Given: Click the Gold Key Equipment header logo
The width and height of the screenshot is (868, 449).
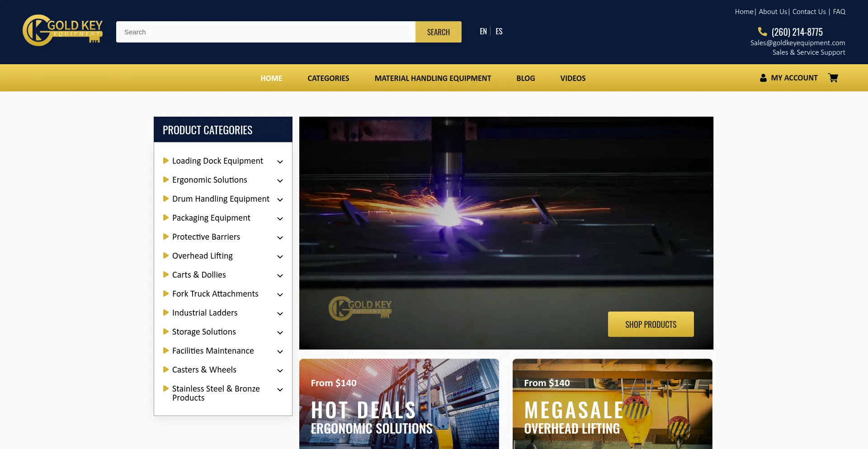Looking at the screenshot, I should tap(63, 30).
